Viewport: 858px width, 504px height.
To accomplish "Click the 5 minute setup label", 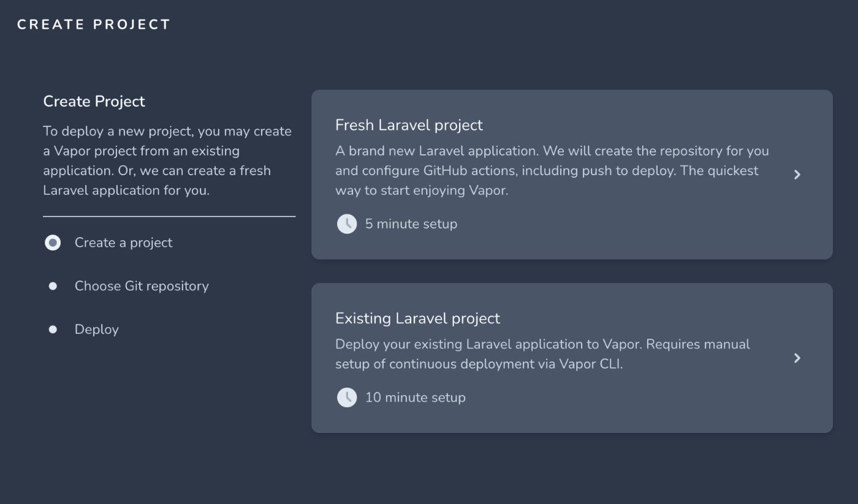I will [x=411, y=224].
